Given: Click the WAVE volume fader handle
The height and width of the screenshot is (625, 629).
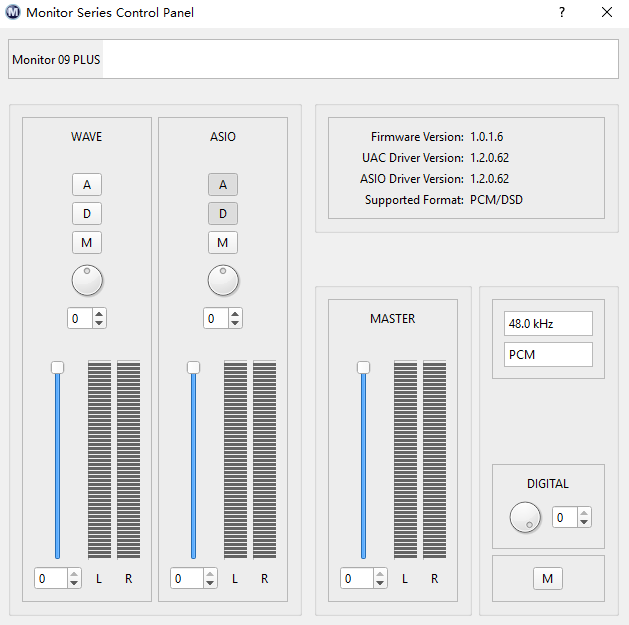Looking at the screenshot, I should pos(58,367).
